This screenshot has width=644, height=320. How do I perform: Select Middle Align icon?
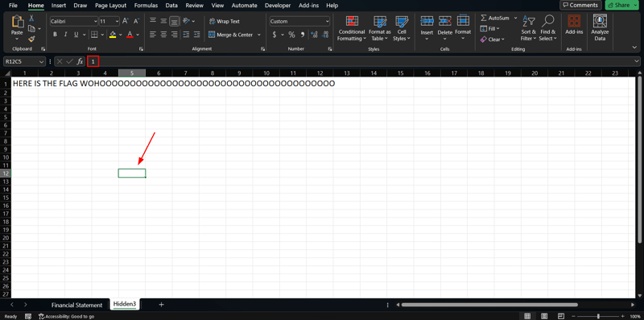(163, 21)
